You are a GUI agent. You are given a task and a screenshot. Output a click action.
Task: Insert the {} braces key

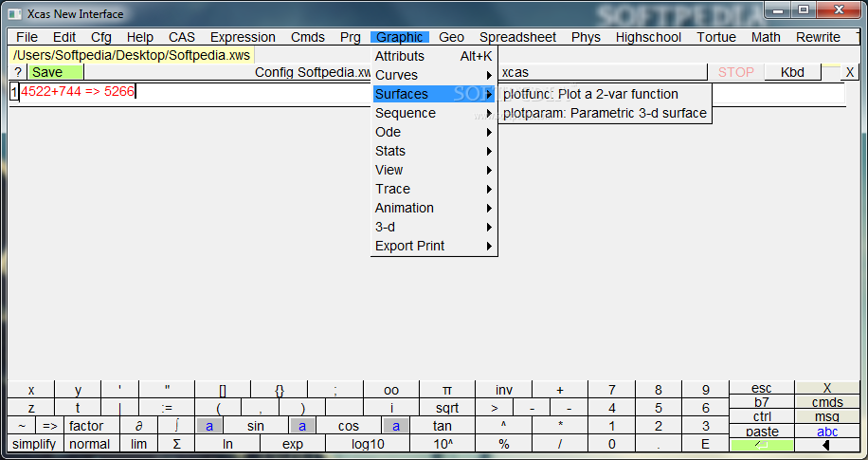click(x=279, y=390)
